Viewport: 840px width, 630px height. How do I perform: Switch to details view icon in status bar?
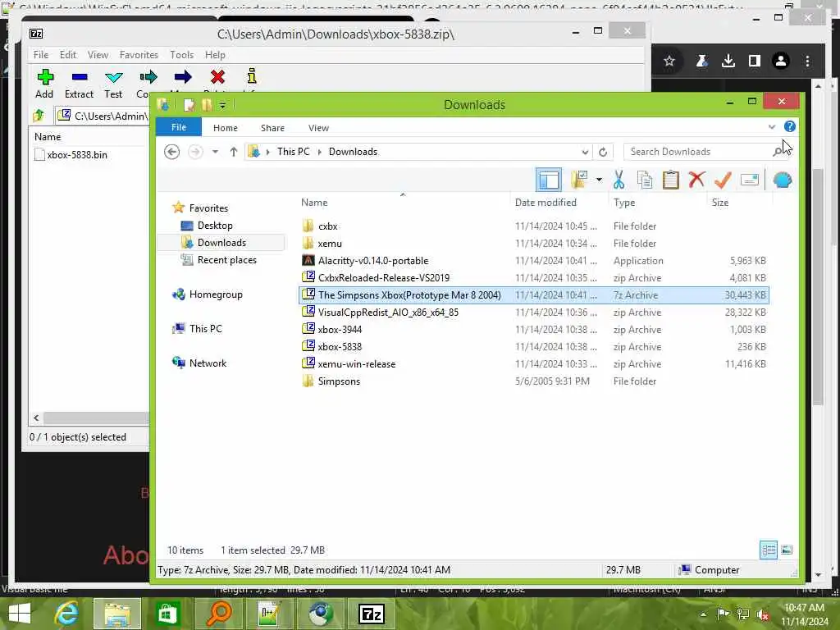coord(768,550)
